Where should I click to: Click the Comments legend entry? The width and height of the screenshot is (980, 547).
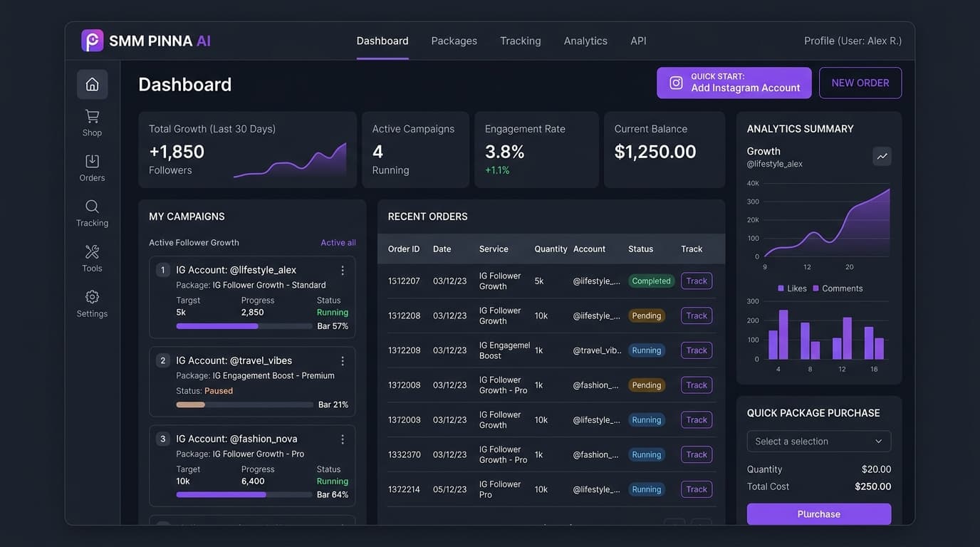coord(838,288)
